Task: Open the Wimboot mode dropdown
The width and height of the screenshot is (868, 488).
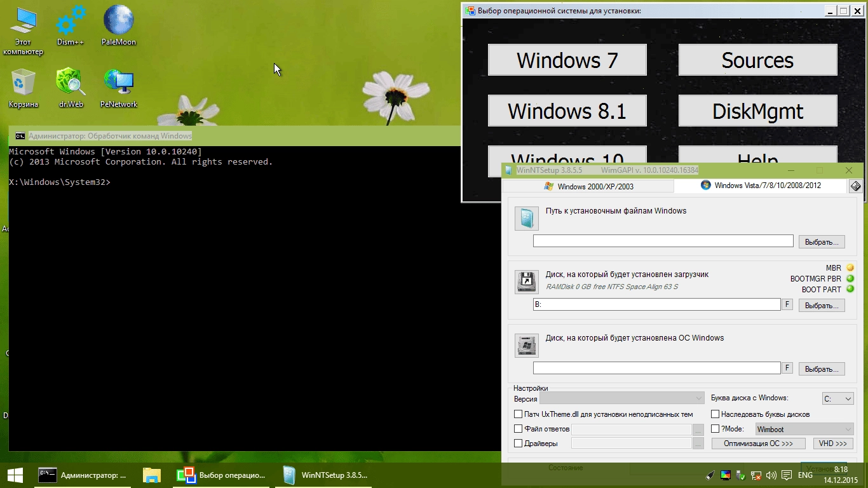Action: [x=804, y=429]
